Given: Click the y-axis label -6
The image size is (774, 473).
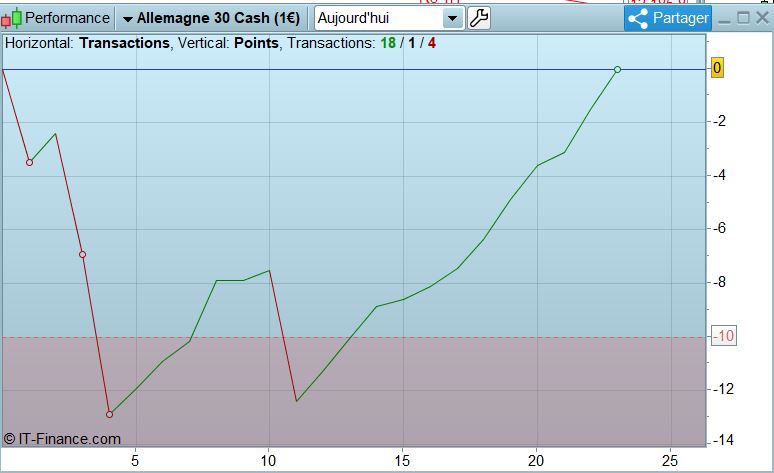Looking at the screenshot, I should (720, 228).
